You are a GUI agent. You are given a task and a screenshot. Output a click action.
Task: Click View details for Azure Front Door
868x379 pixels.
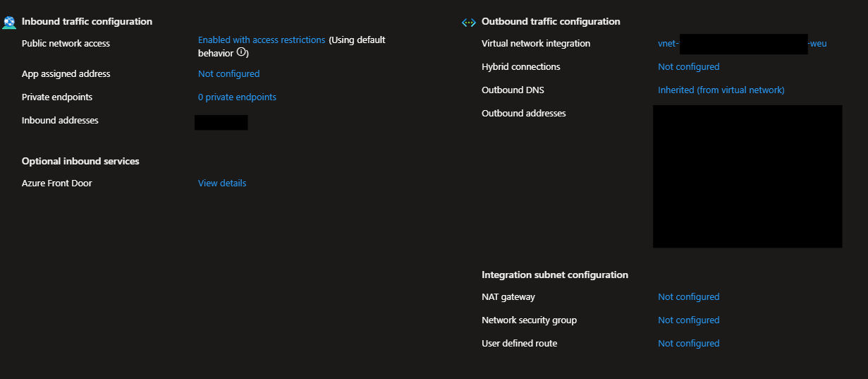222,184
